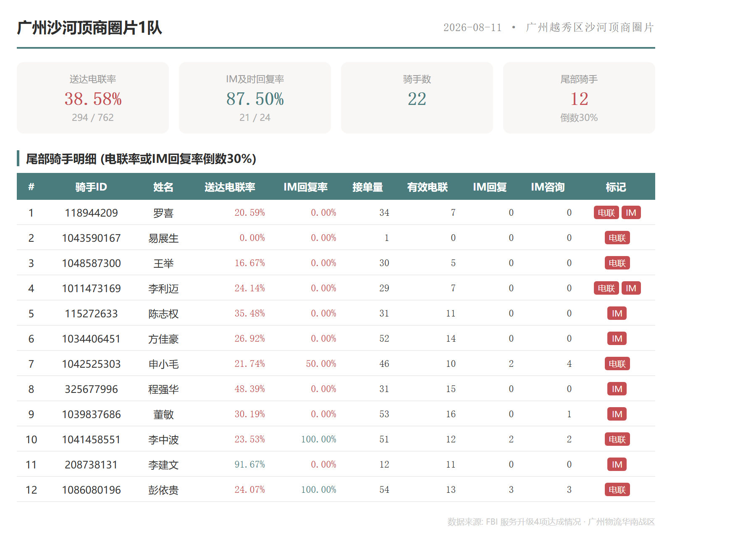Click the 电联 tag for 王举

pyautogui.click(x=617, y=263)
